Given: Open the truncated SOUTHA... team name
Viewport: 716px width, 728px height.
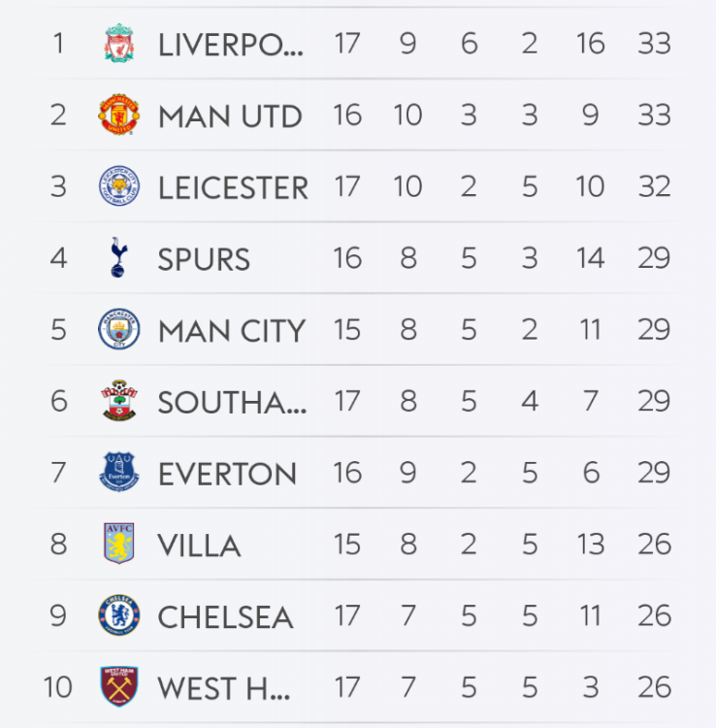Looking at the screenshot, I should pyautogui.click(x=232, y=402).
